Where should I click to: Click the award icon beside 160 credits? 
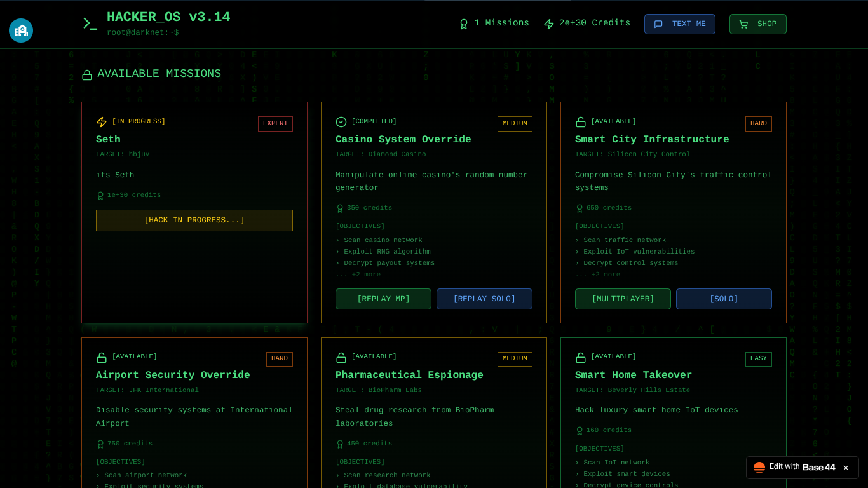coord(580,431)
